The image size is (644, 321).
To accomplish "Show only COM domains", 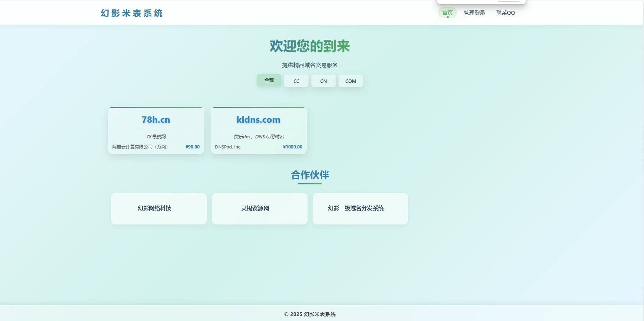I will click(x=350, y=81).
